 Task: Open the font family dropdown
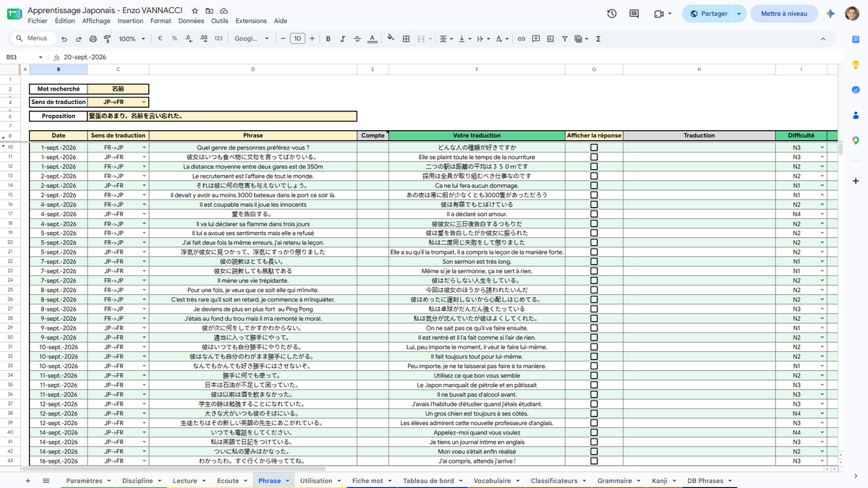coord(252,39)
